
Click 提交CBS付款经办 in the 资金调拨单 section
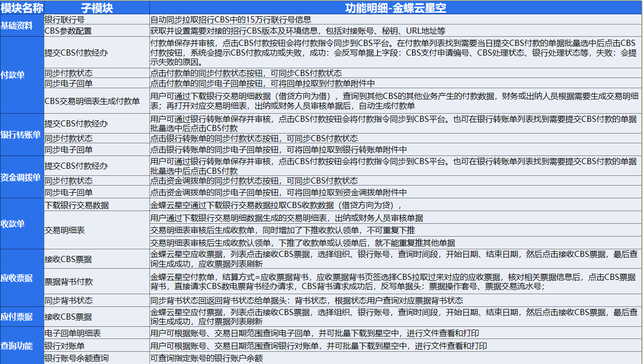(x=97, y=166)
